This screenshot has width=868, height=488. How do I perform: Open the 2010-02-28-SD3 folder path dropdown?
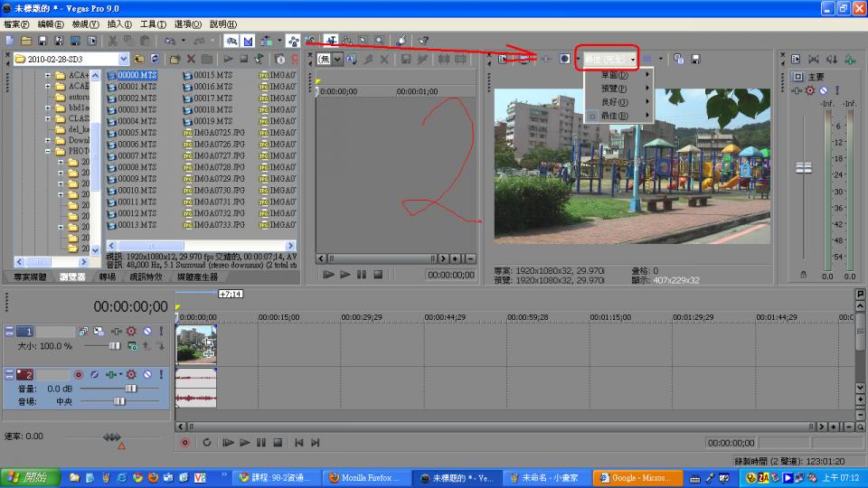(124, 59)
